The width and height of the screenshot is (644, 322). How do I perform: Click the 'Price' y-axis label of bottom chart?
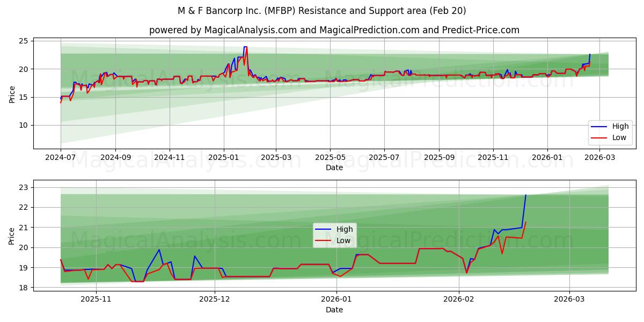pyautogui.click(x=12, y=236)
